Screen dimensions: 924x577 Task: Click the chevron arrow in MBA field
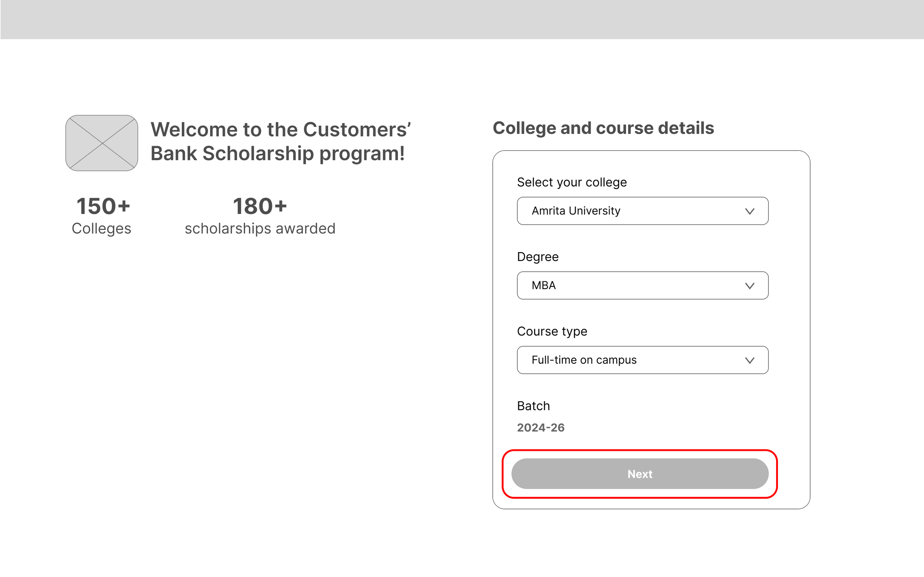(x=749, y=286)
